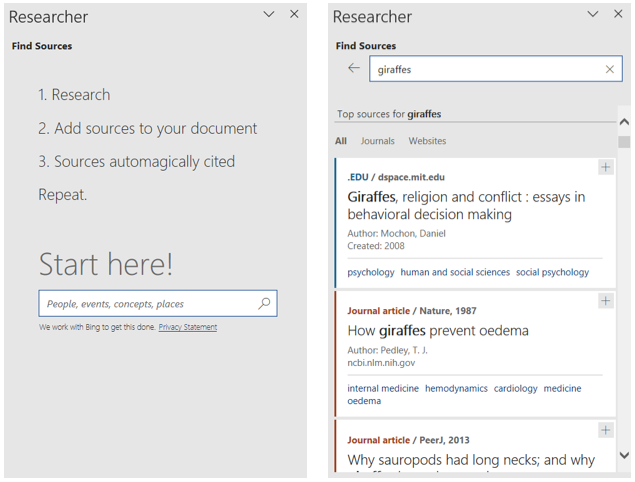The image size is (635, 482).
Task: Open Giraffes, religion and conflict essay result
Action: (x=466, y=205)
